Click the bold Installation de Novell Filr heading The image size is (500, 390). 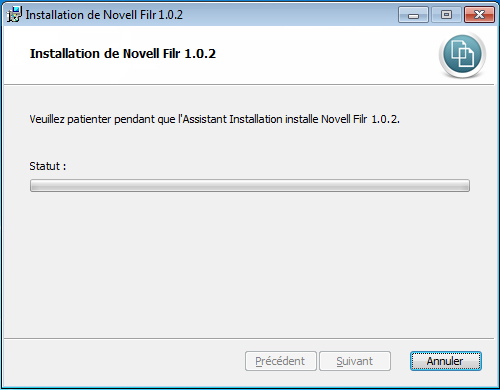(123, 54)
